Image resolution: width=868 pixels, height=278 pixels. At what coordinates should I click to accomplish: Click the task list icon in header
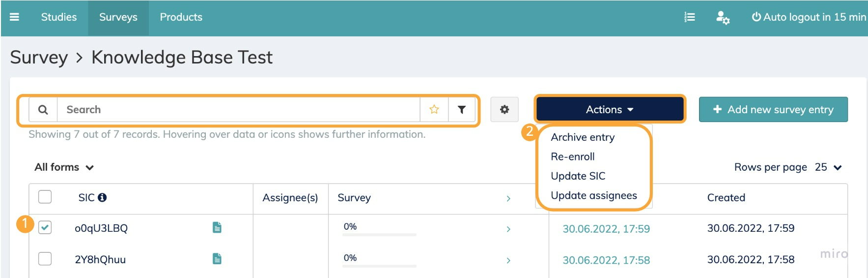point(690,17)
